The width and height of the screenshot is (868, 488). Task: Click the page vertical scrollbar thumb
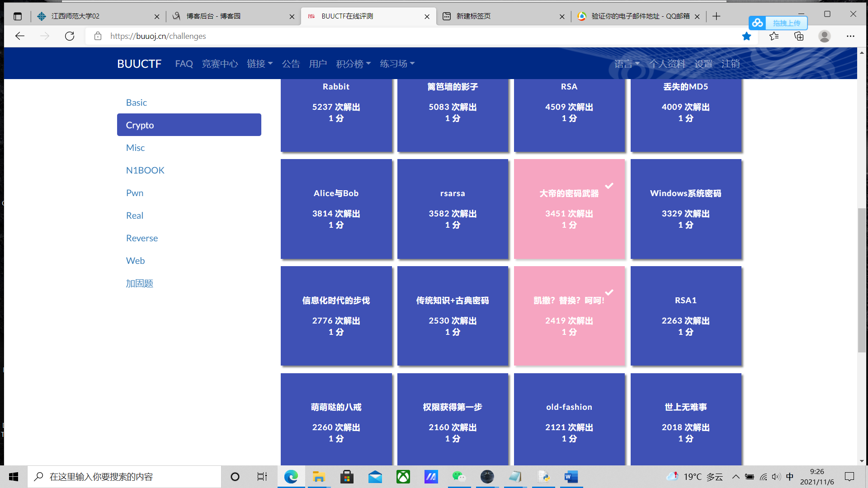point(862,280)
